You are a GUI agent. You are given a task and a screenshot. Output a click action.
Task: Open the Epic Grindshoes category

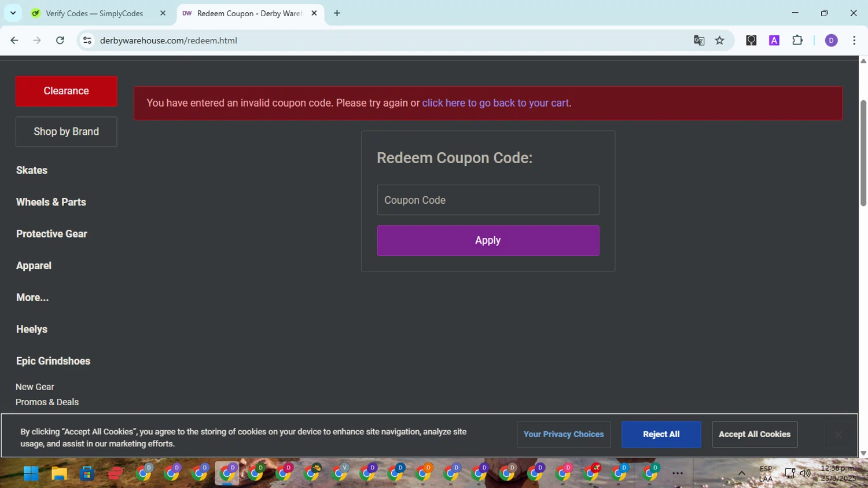pyautogui.click(x=53, y=361)
